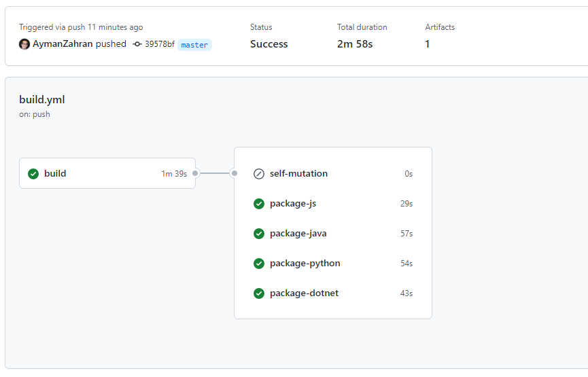The image size is (588, 377).
Task: Click the green success icon beside build
Action: point(33,173)
